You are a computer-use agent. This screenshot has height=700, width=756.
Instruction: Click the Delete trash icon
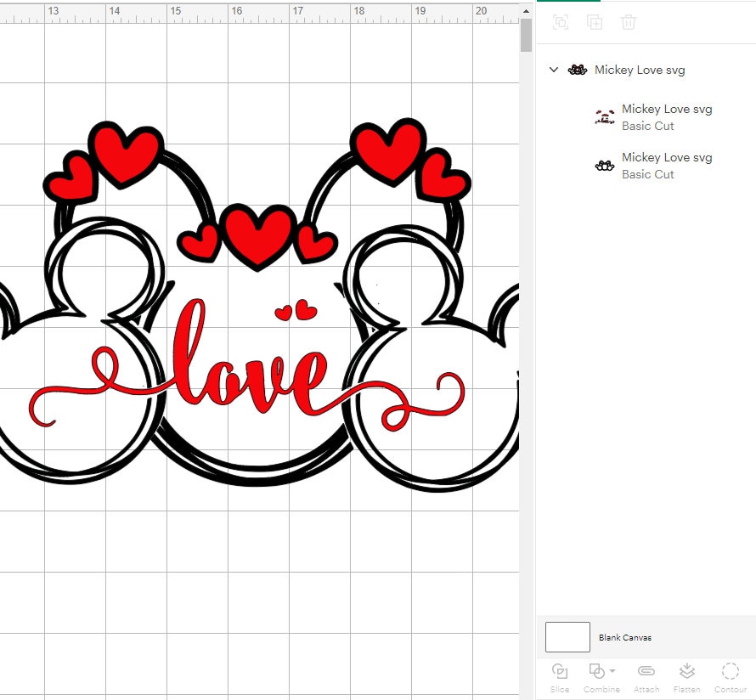[629, 23]
